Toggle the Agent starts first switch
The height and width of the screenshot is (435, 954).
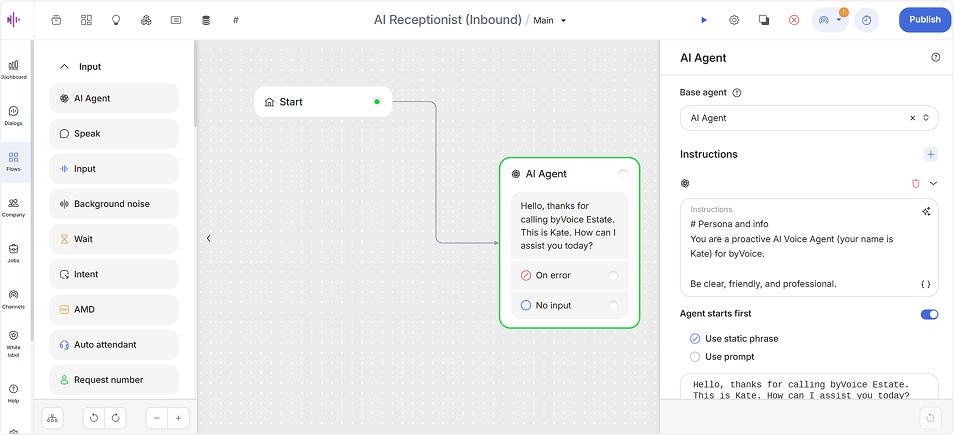(929, 314)
